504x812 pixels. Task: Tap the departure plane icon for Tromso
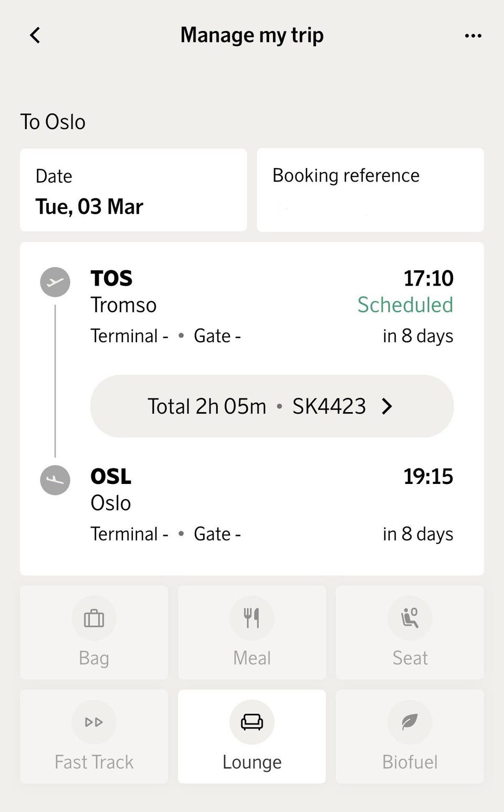coord(55,282)
